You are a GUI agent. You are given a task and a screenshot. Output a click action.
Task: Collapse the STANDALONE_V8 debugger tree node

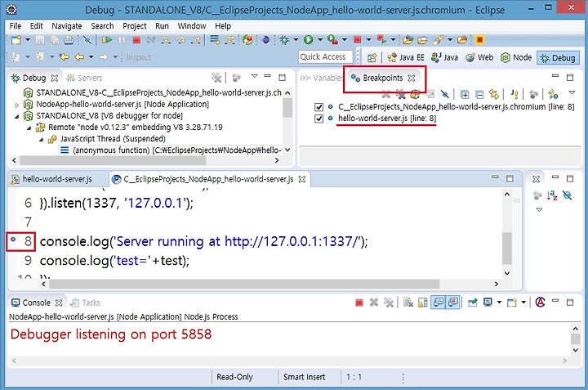(x=16, y=116)
